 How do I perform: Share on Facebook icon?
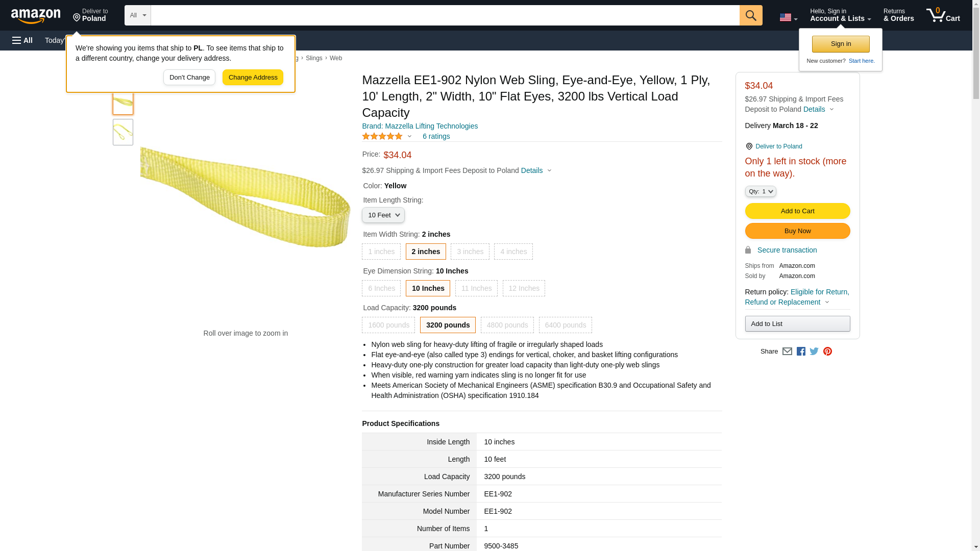(801, 352)
